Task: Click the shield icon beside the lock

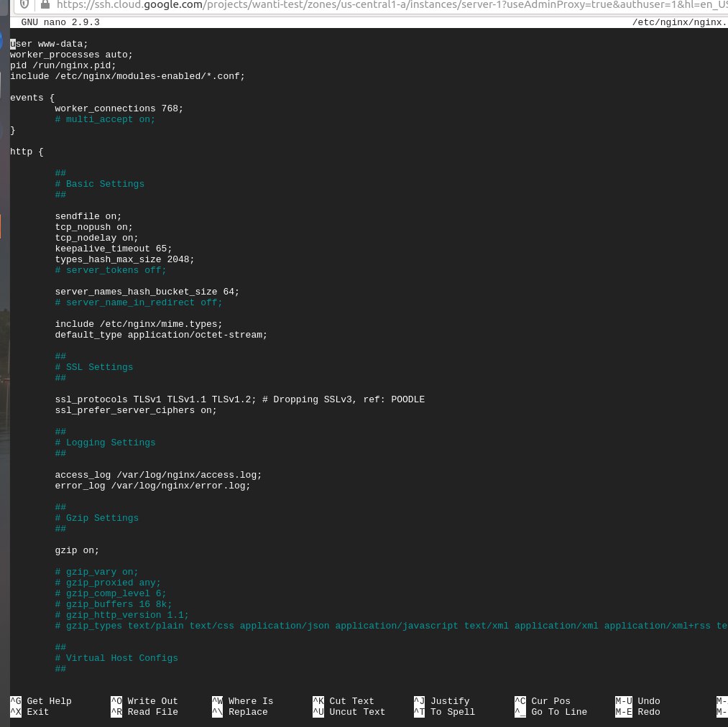Action: click(x=24, y=4)
